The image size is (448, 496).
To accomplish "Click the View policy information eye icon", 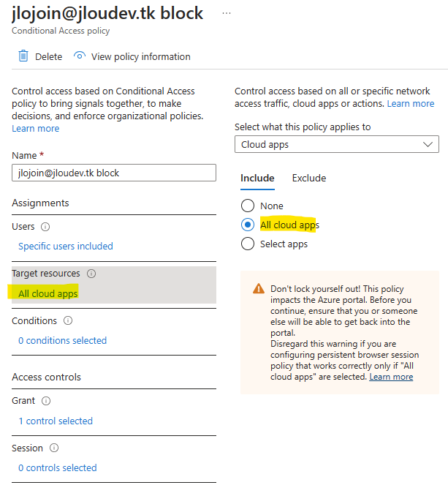I will (80, 56).
